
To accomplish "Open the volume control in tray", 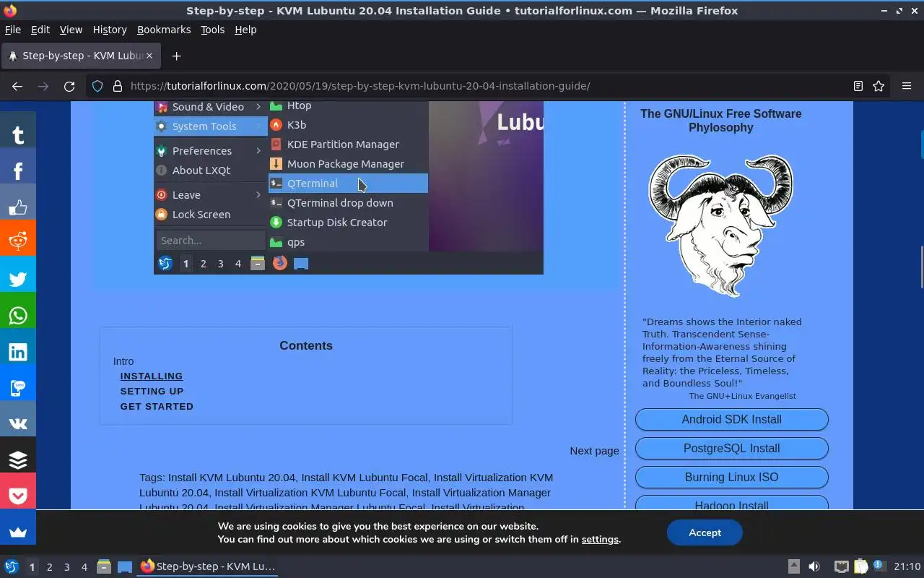I will [814, 566].
